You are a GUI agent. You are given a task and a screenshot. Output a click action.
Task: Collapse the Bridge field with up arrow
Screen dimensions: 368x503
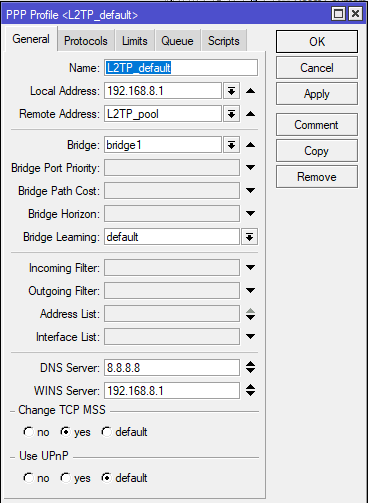coord(250,145)
